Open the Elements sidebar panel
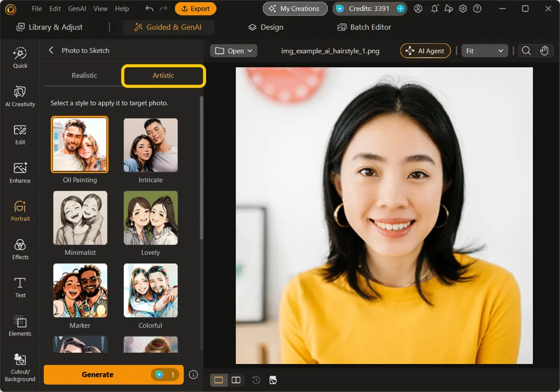The image size is (560, 392). click(20, 326)
